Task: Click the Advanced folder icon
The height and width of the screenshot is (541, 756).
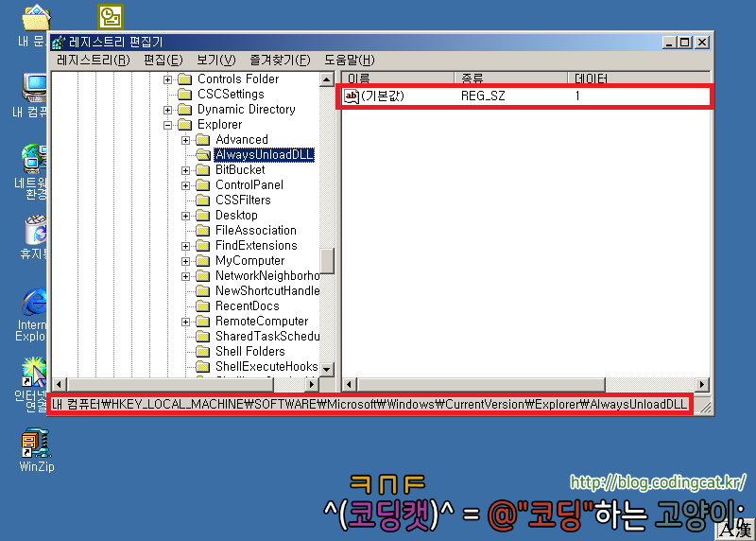Action: [x=203, y=140]
